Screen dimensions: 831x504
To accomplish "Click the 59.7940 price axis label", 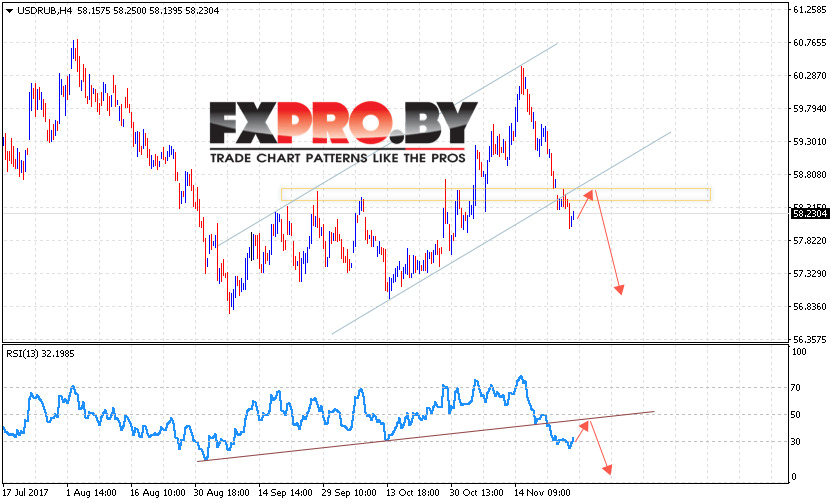I will pyautogui.click(x=809, y=108).
